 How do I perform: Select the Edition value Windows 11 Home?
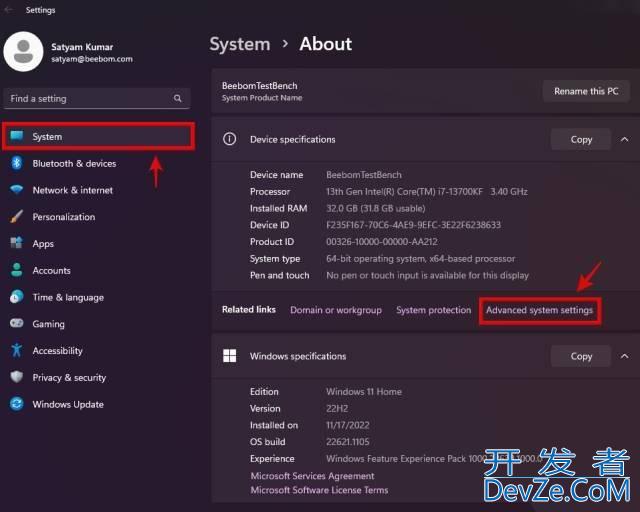(x=364, y=392)
